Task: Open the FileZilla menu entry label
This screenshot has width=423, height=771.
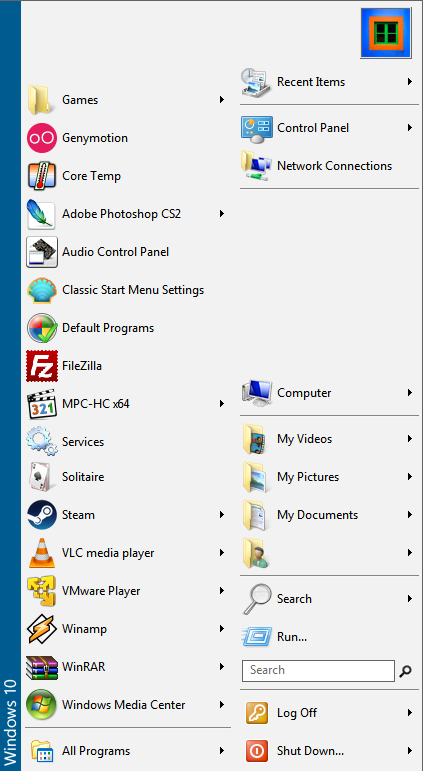Action: pos(82,366)
